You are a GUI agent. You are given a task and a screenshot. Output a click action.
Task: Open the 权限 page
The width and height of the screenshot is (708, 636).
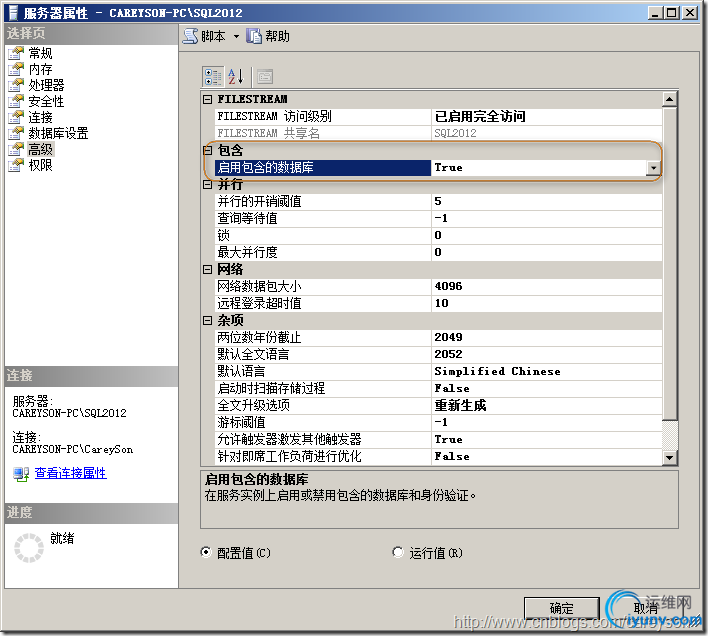pyautogui.click(x=40, y=165)
